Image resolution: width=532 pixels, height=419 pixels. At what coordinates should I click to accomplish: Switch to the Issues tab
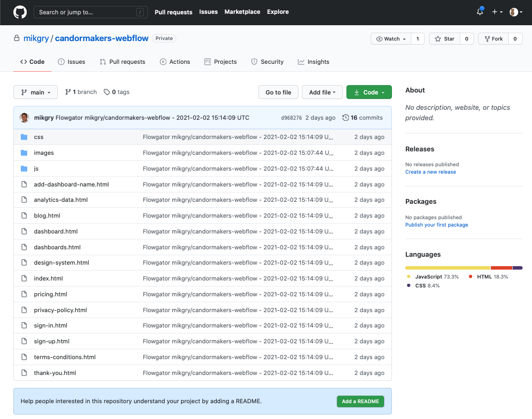72,62
